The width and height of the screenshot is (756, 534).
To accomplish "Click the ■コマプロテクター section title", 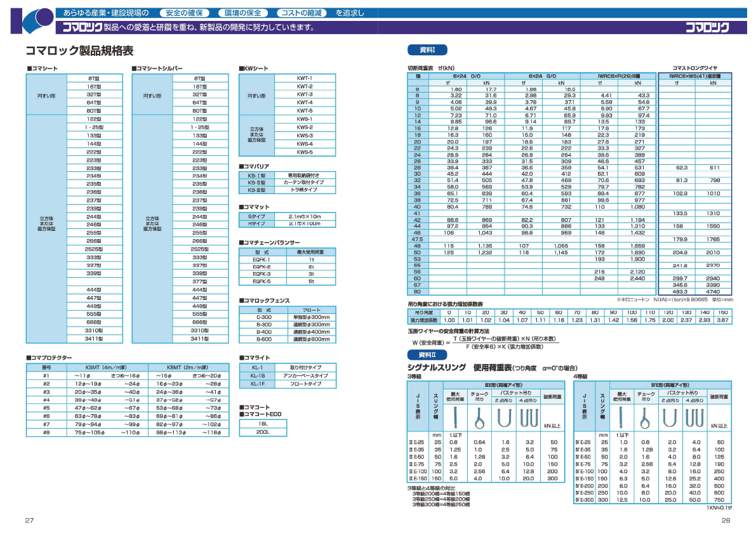I will [49, 358].
